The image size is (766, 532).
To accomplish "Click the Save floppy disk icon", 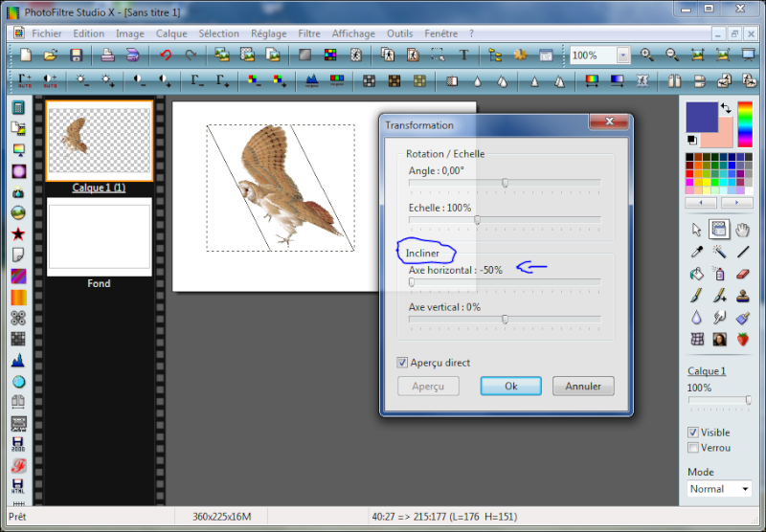I will 76,55.
